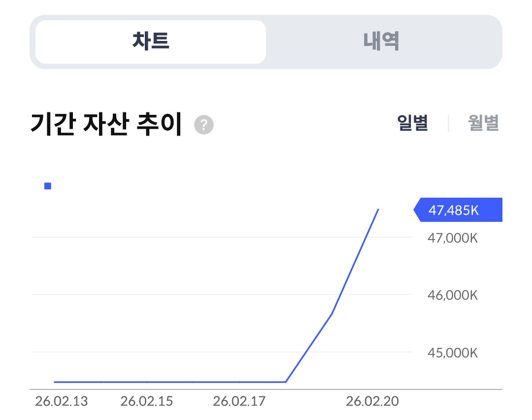Viewport: 532px width, 420px height.
Task: Tap the line's kink between the two rising segments
Action: click(x=332, y=314)
